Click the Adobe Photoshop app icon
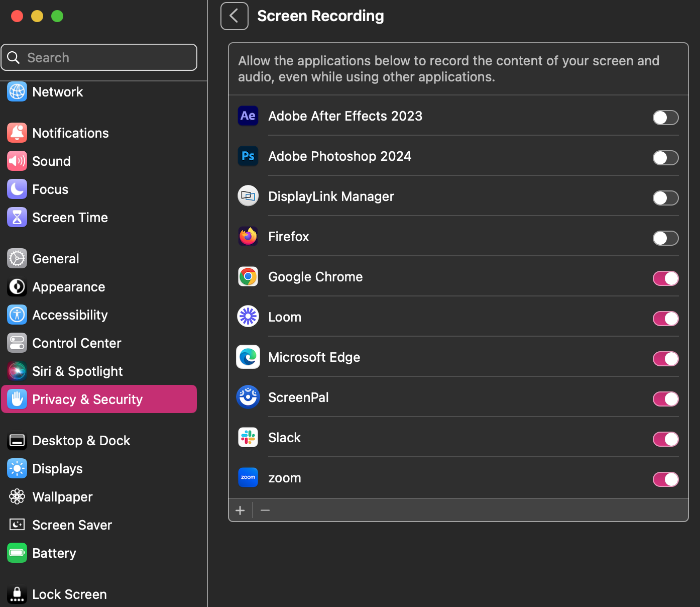The height and width of the screenshot is (607, 700). pyautogui.click(x=248, y=156)
